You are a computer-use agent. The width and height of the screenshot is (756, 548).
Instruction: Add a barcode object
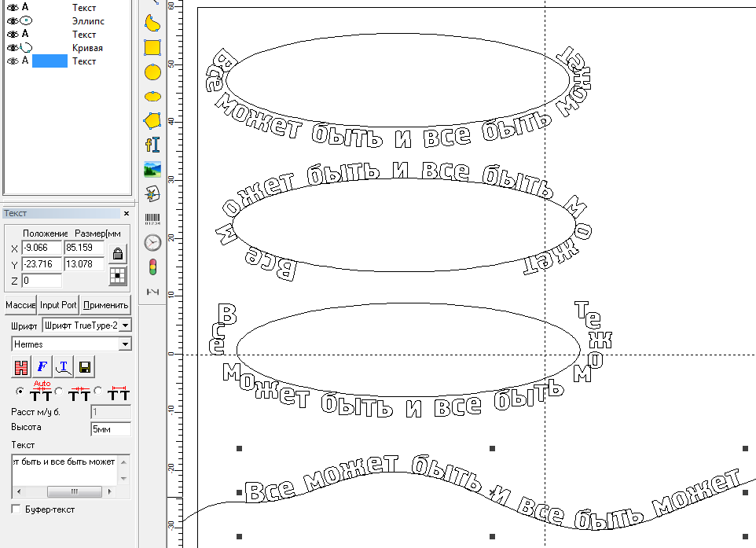click(x=152, y=219)
